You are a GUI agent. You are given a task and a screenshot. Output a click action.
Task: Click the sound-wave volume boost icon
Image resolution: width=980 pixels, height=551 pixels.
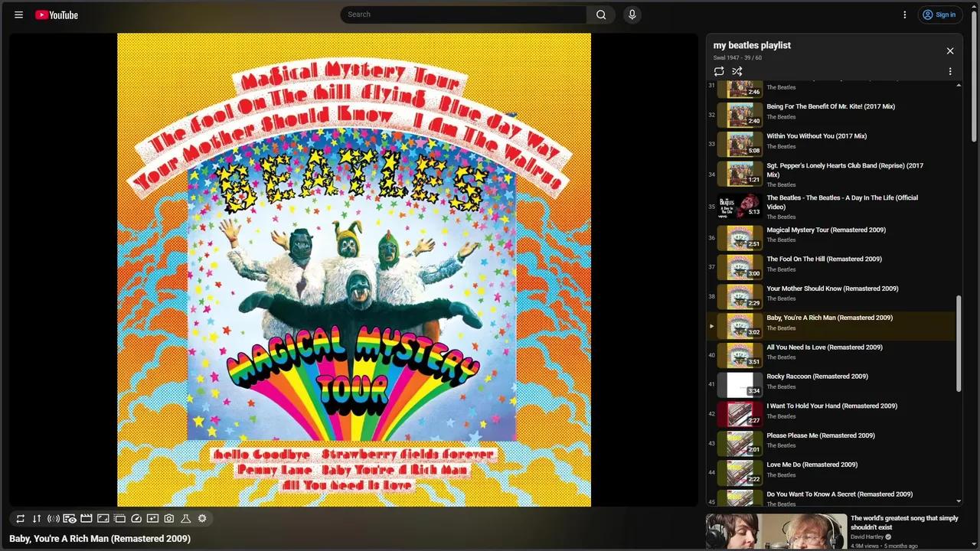pyautogui.click(x=54, y=519)
